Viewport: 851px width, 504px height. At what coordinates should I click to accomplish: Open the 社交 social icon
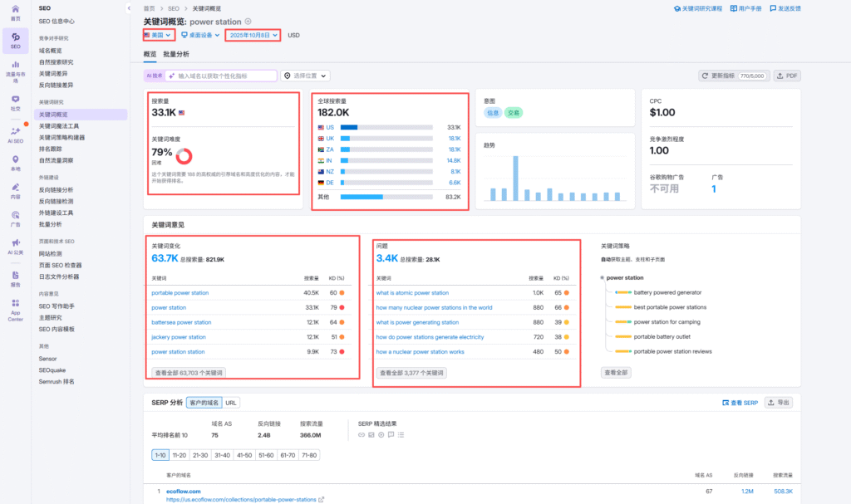(x=15, y=100)
